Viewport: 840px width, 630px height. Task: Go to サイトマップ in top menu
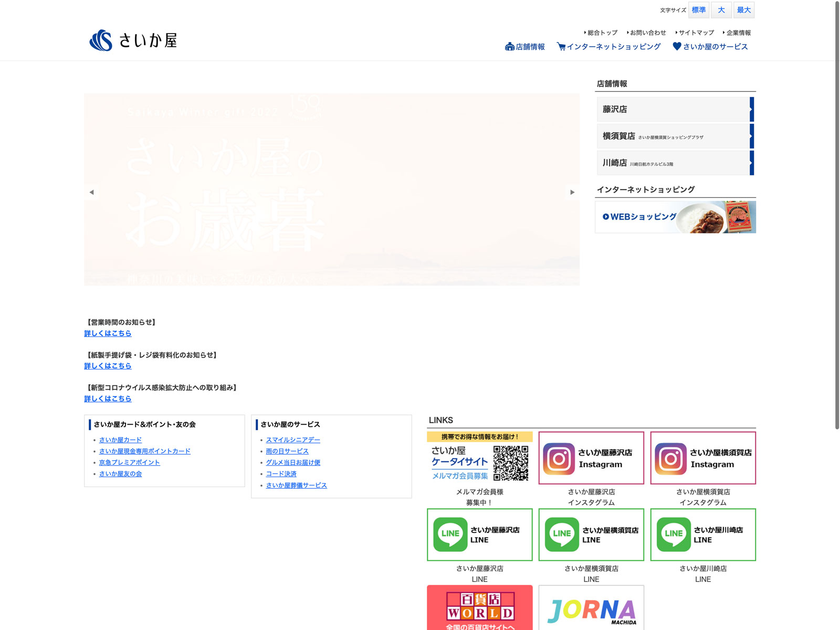tap(696, 33)
